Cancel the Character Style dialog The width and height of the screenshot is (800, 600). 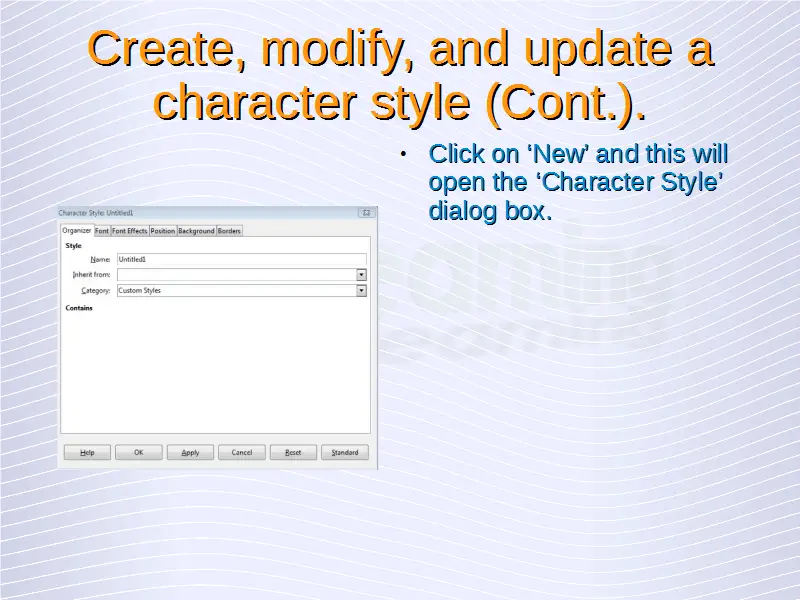click(242, 452)
